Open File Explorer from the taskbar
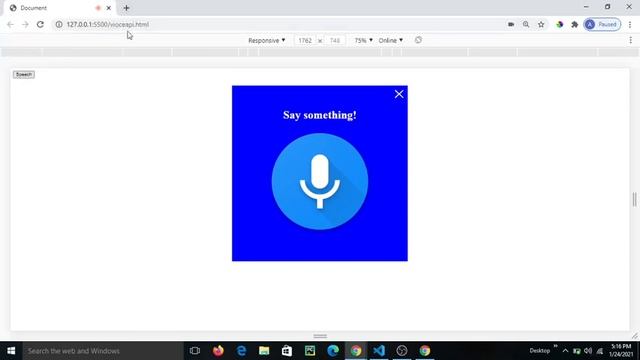This screenshot has width=640, height=360. [x=264, y=351]
